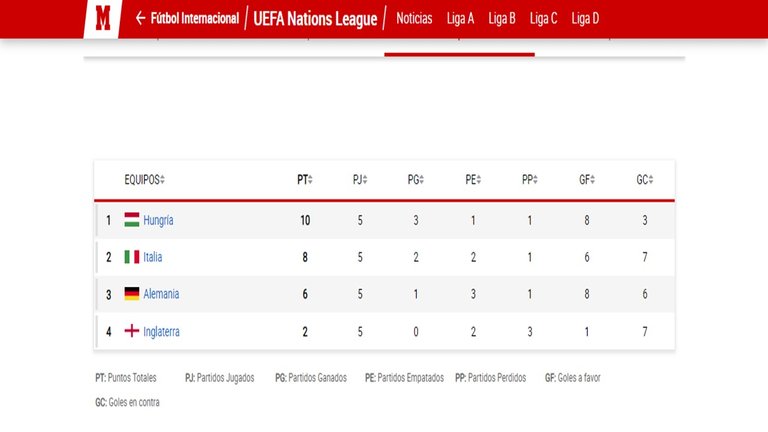Sort by PJ matches played column
Screen dimensions: 768x432
pos(360,180)
